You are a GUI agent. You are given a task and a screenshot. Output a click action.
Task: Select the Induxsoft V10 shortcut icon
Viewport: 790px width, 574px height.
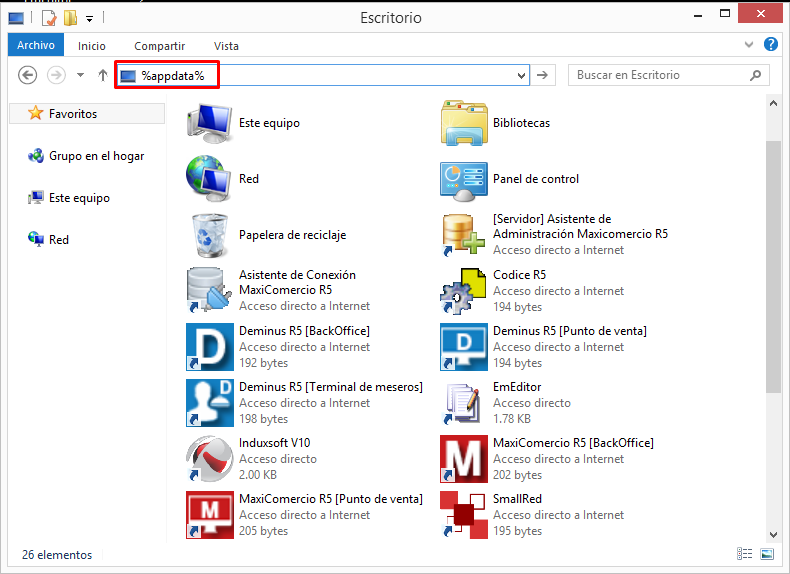(x=210, y=459)
